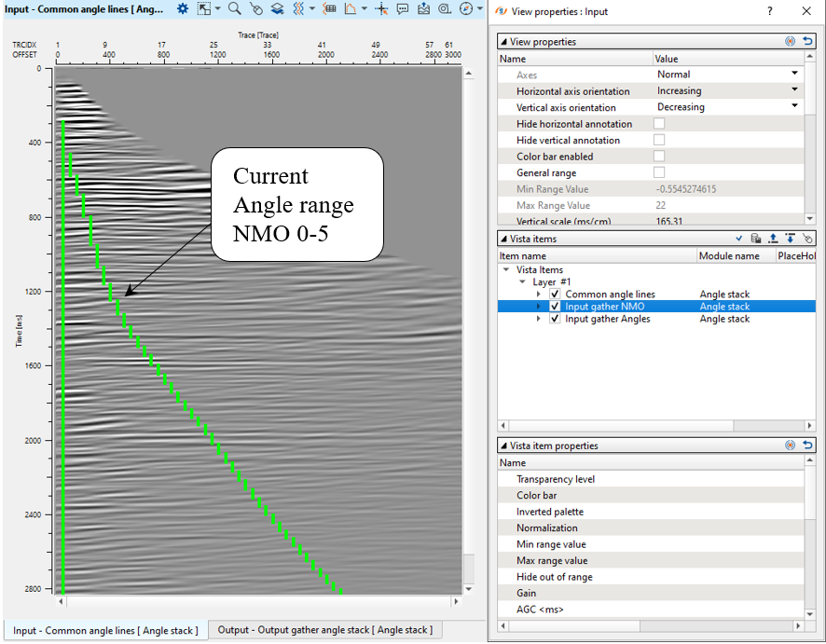Screen dimensions: 826x644
Task: Reset View properties with undo arrow icon
Action: (x=807, y=41)
